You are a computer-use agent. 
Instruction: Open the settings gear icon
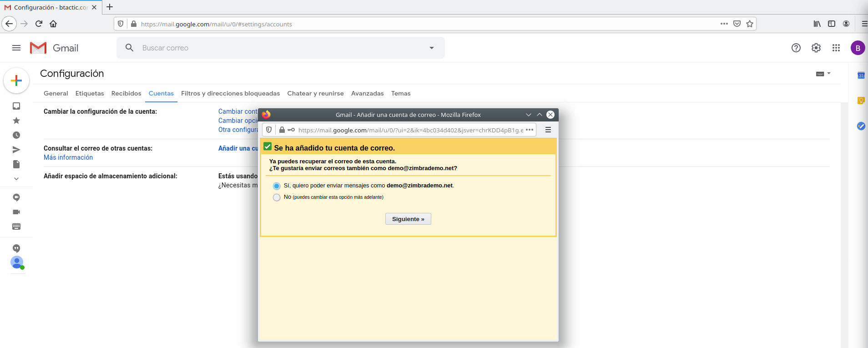click(816, 48)
